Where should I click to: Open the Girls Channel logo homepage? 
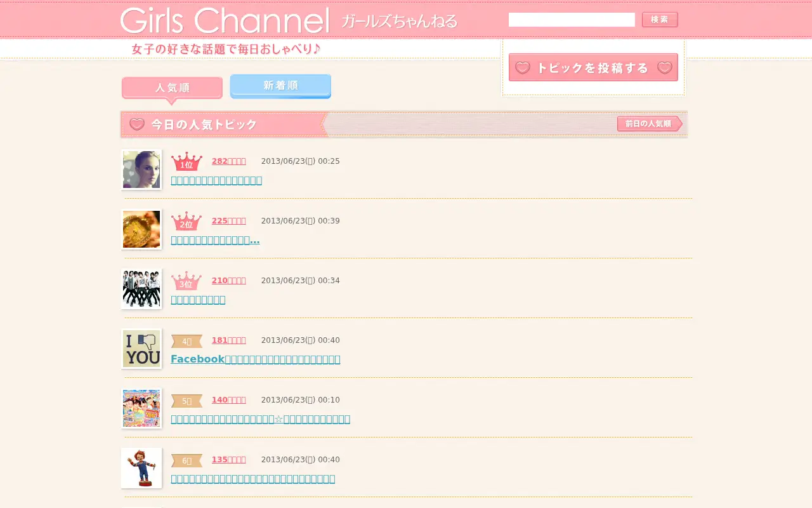(x=225, y=20)
